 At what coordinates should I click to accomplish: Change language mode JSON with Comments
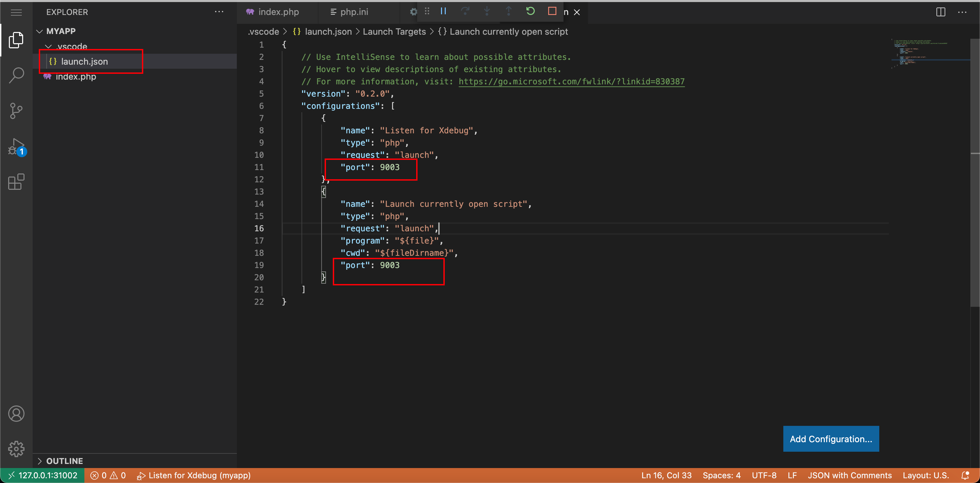pyautogui.click(x=850, y=476)
